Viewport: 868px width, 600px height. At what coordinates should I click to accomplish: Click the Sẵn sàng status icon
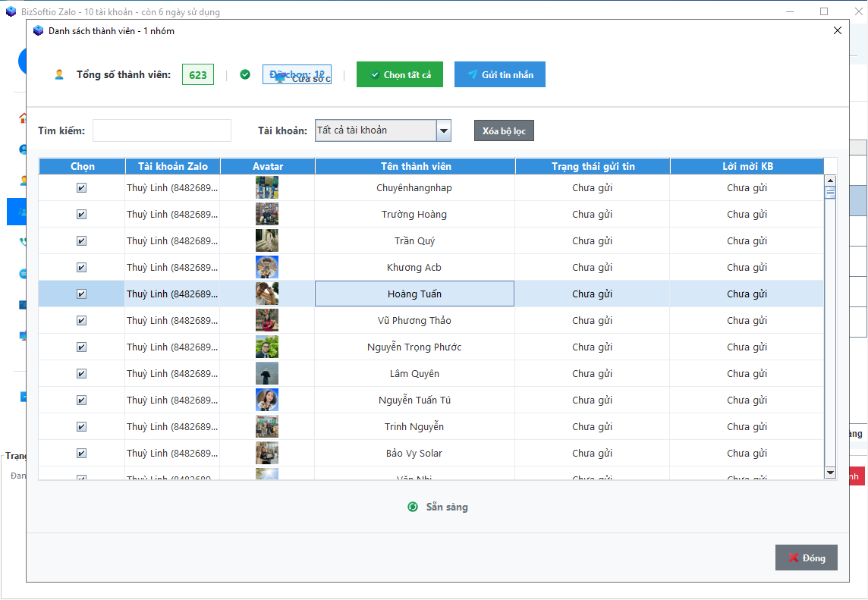click(x=413, y=507)
